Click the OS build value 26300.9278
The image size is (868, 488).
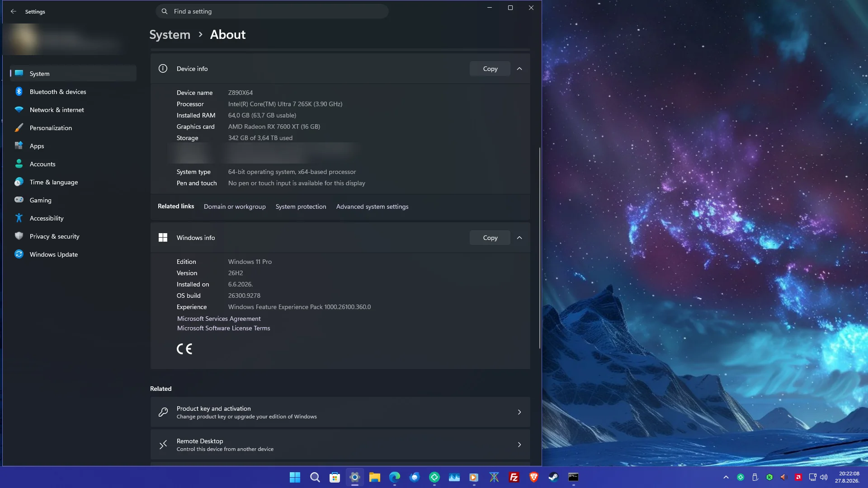click(244, 296)
